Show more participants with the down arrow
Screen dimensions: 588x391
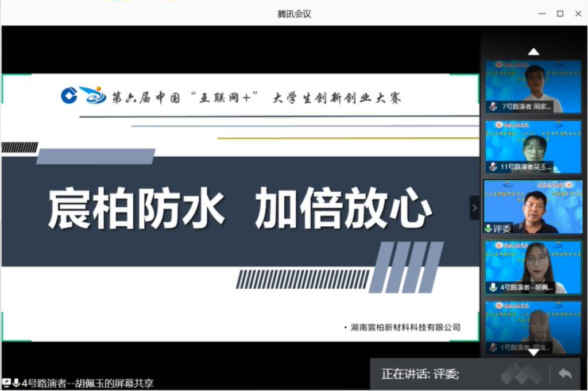coord(533,353)
